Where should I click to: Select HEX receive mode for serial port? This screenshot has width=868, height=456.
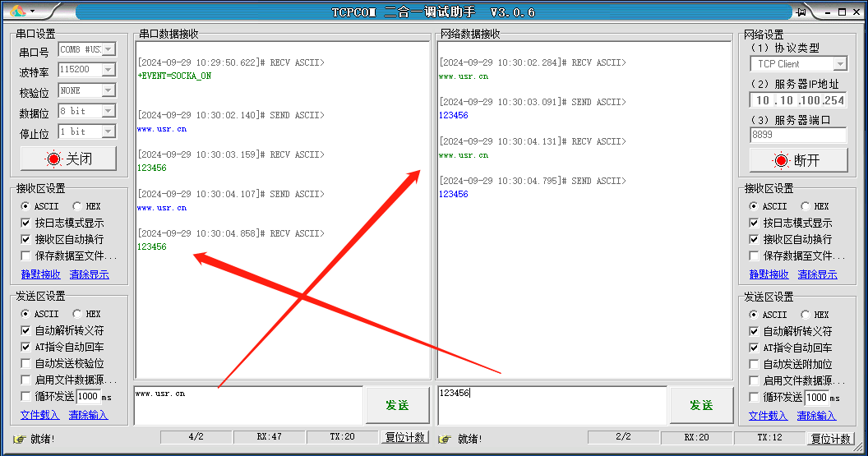pos(77,206)
